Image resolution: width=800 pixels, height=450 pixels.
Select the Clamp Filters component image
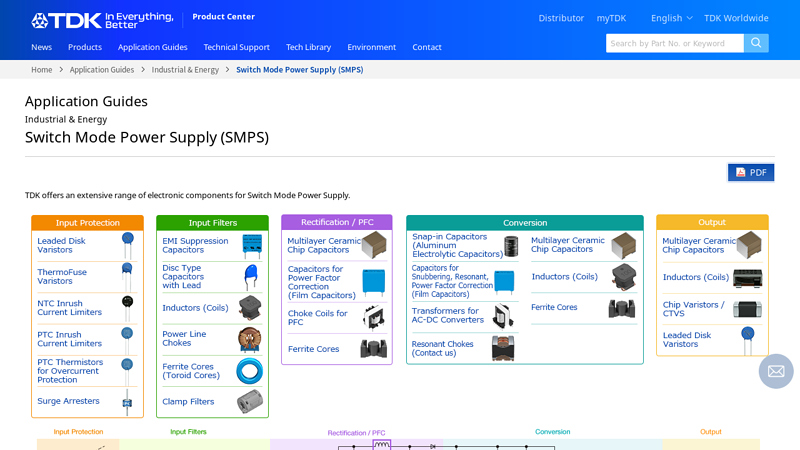coord(250,402)
